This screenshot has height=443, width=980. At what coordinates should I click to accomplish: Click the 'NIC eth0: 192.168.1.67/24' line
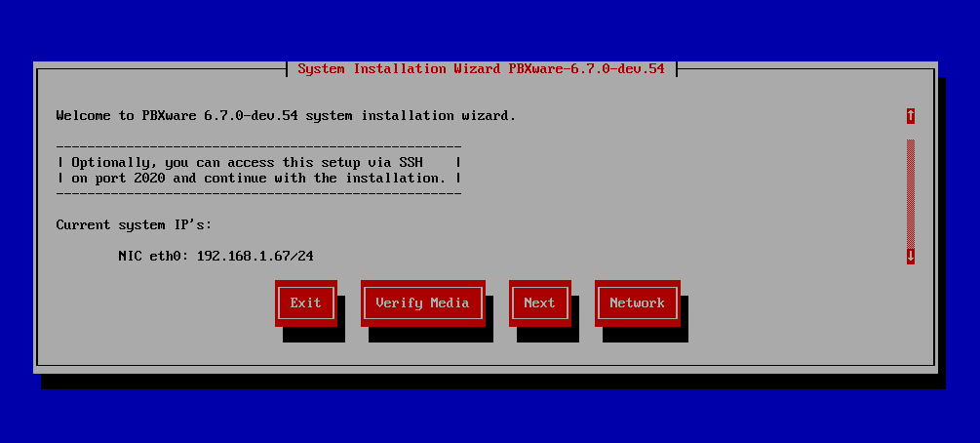point(216,256)
